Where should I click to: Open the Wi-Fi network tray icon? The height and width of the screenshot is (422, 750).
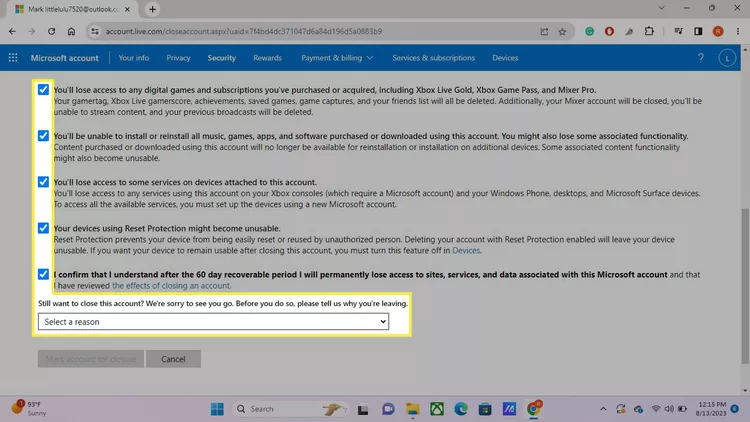tap(656, 409)
